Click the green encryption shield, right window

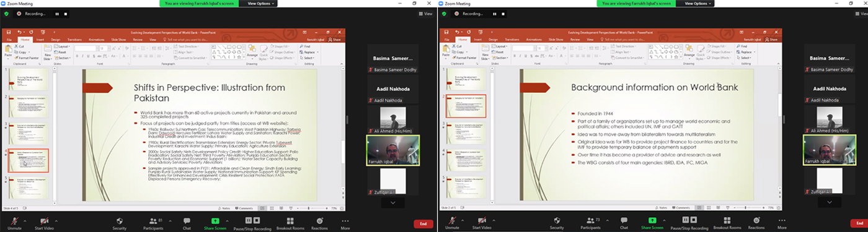pyautogui.click(x=444, y=14)
